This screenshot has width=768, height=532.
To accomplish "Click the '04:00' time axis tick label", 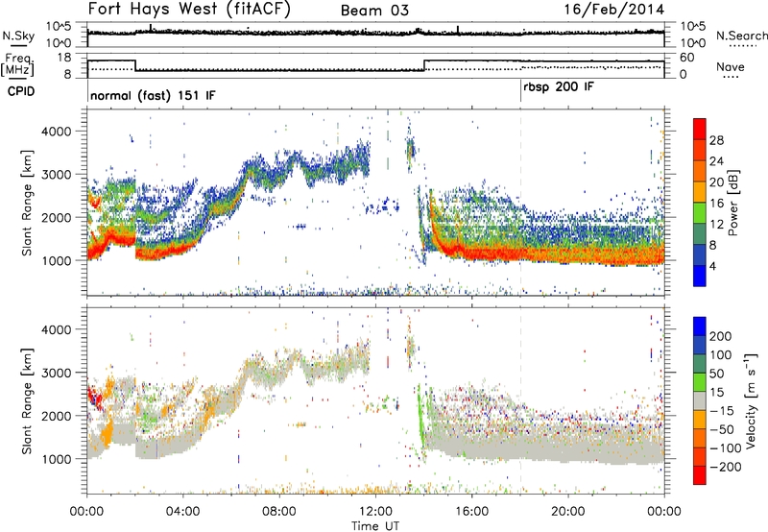I will [x=182, y=512].
